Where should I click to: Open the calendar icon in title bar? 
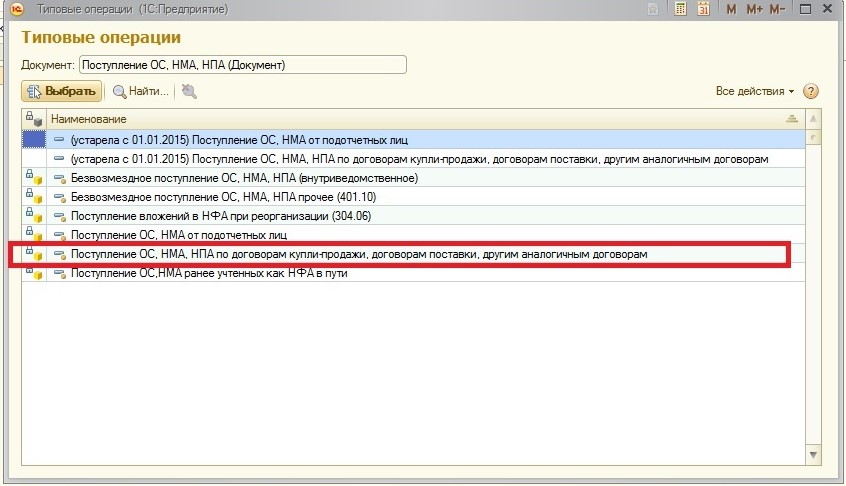pos(703,9)
